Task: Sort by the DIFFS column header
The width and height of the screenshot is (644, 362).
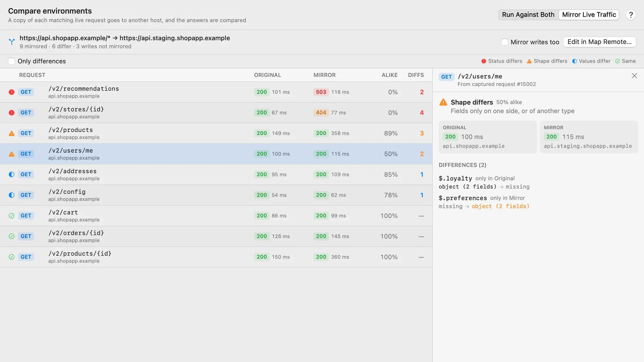Action: pos(416,75)
